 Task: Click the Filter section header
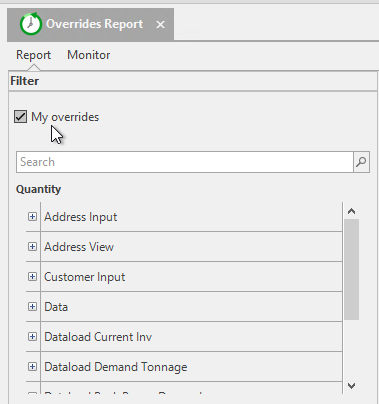coord(193,81)
